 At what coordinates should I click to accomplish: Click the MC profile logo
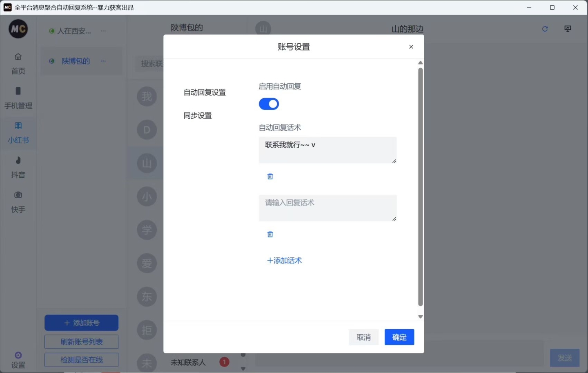18,29
